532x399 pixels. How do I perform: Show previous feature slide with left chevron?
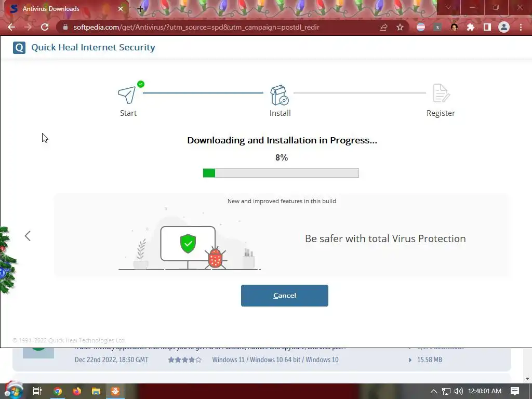click(x=28, y=236)
